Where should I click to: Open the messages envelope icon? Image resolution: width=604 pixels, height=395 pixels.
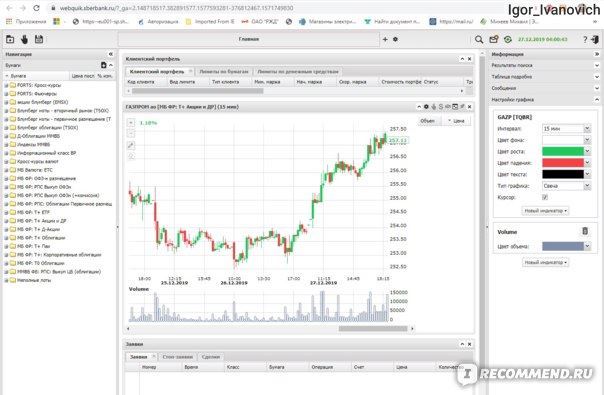(x=493, y=39)
